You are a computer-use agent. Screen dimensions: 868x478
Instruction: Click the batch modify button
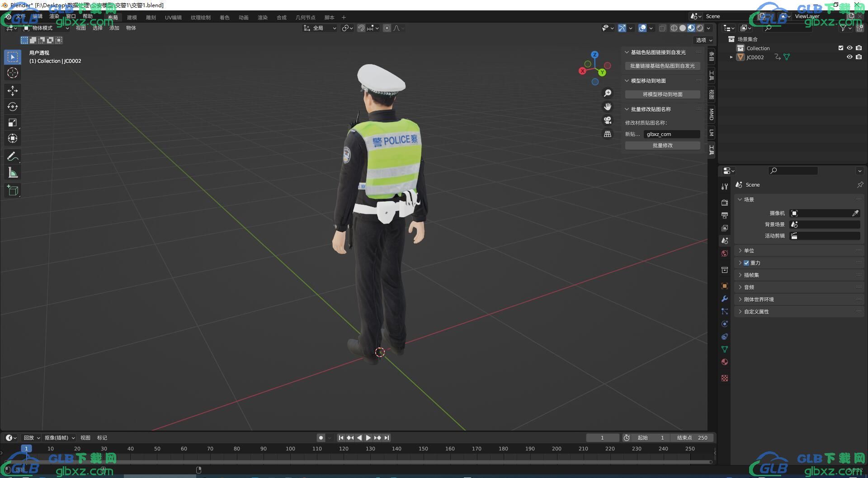662,145
